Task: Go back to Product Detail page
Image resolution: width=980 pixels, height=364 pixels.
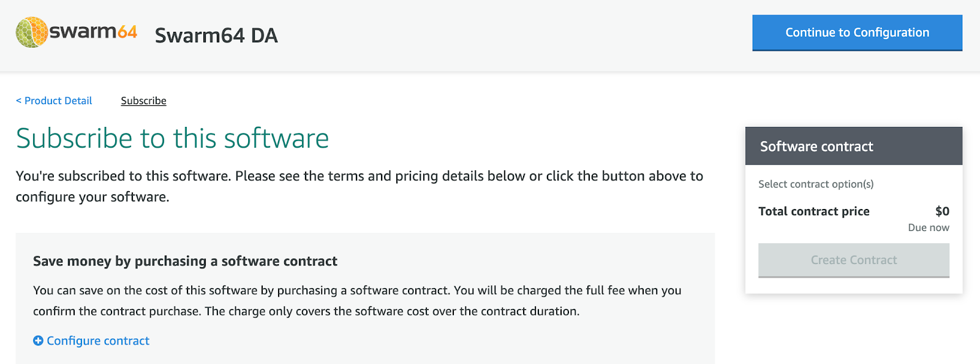Action: (x=58, y=100)
